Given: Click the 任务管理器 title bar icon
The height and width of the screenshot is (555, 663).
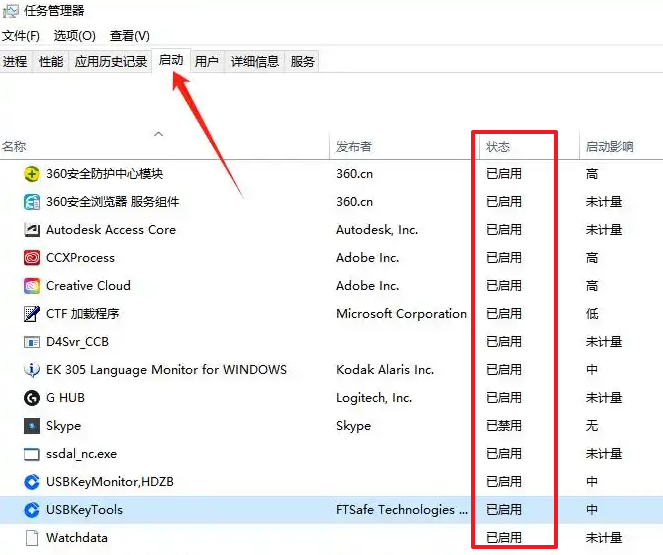Looking at the screenshot, I should [x=11, y=11].
